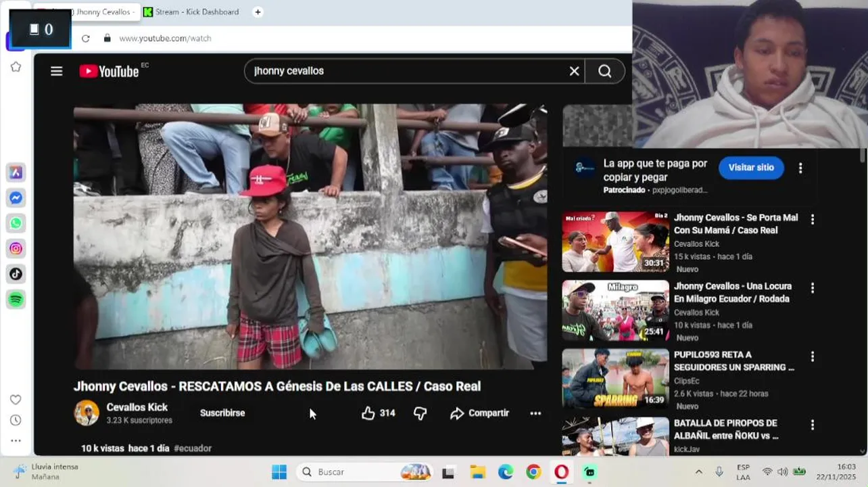The height and width of the screenshot is (487, 868).
Task: Clear the search box with the X
Action: click(574, 71)
